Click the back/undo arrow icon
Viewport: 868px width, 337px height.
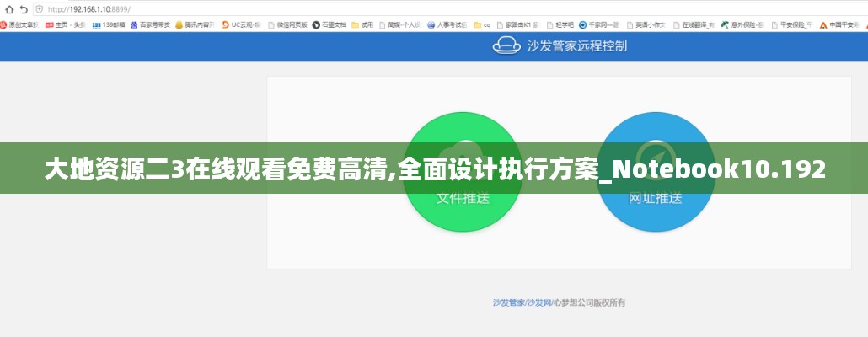[24, 9]
